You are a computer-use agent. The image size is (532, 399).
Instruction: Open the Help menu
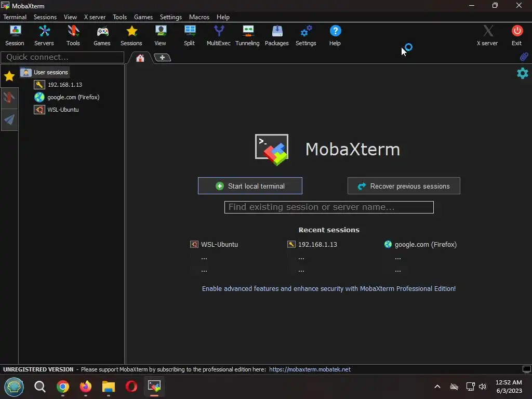click(223, 17)
